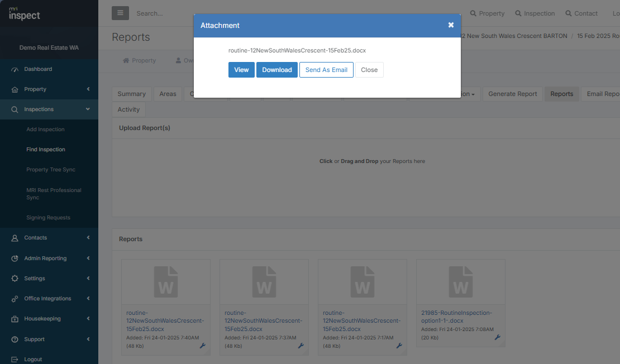Open Add Inspection submenu link
This screenshot has width=620, height=364.
45,129
